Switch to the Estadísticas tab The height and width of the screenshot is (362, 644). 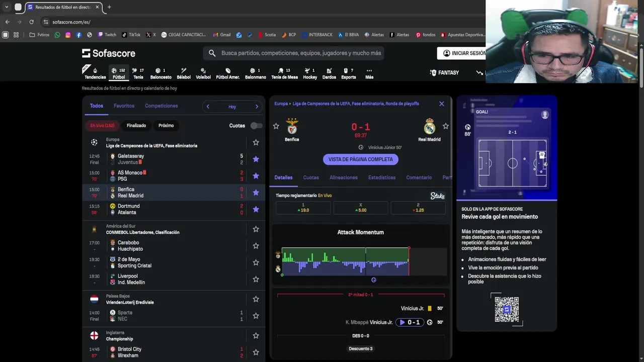click(x=382, y=177)
